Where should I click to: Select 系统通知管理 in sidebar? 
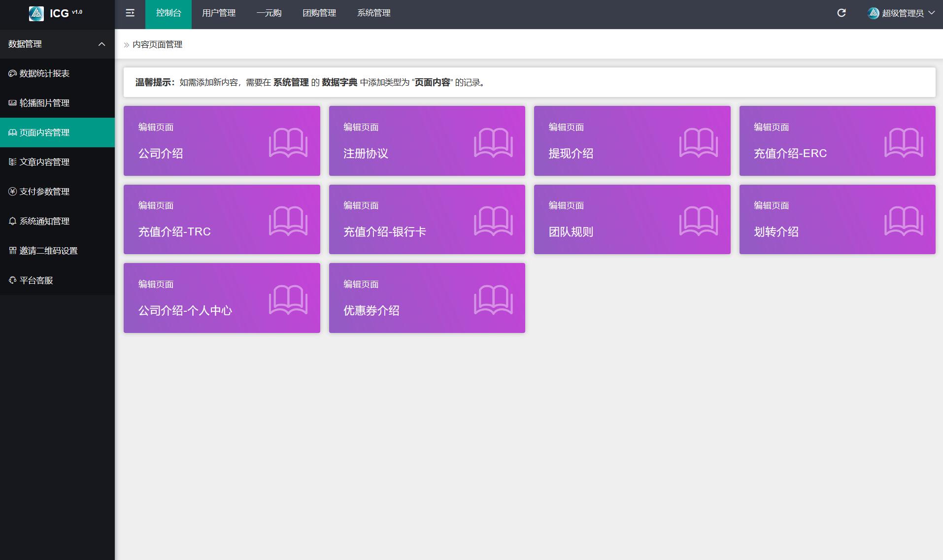tap(57, 221)
